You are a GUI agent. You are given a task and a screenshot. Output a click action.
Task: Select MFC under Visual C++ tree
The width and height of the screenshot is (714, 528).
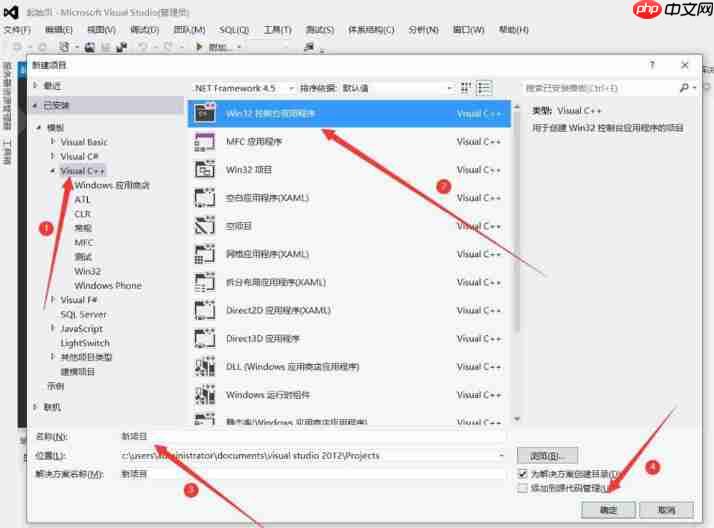(x=84, y=242)
